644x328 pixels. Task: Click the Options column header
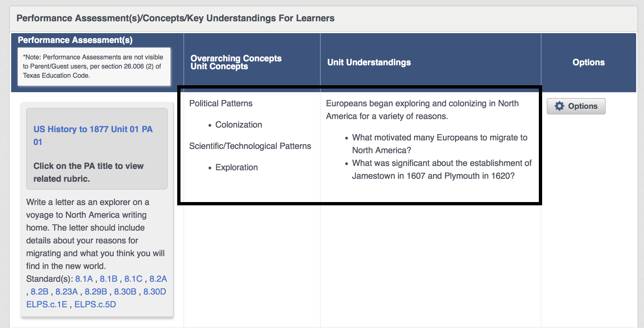point(588,62)
